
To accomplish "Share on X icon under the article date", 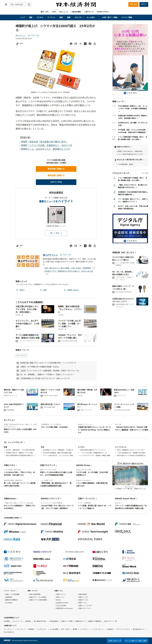I will [85, 44].
